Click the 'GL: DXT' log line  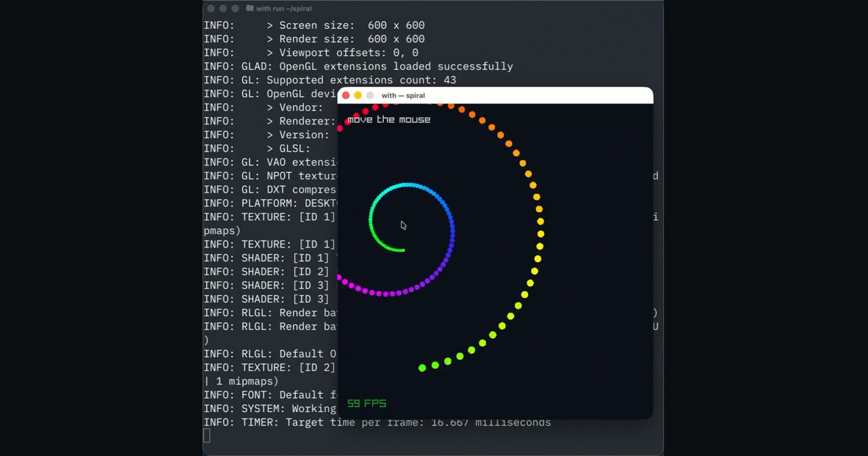[271, 190]
